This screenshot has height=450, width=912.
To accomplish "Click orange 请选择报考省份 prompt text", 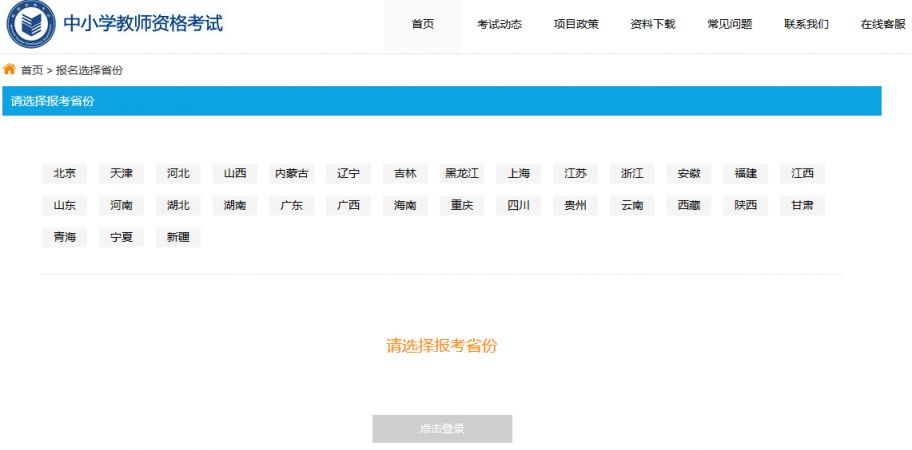I will click(442, 346).
